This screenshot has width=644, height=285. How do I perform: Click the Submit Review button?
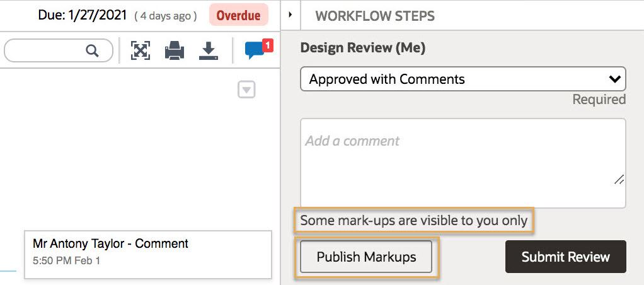(x=566, y=257)
